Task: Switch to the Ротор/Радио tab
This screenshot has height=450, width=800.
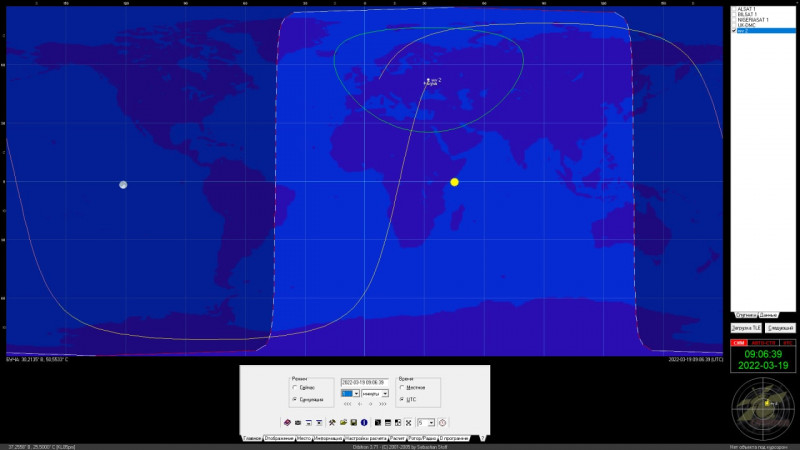Action: coord(423,438)
